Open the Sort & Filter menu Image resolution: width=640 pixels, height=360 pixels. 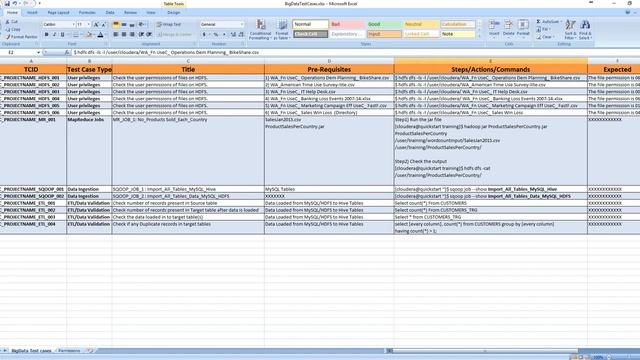[x=570, y=29]
